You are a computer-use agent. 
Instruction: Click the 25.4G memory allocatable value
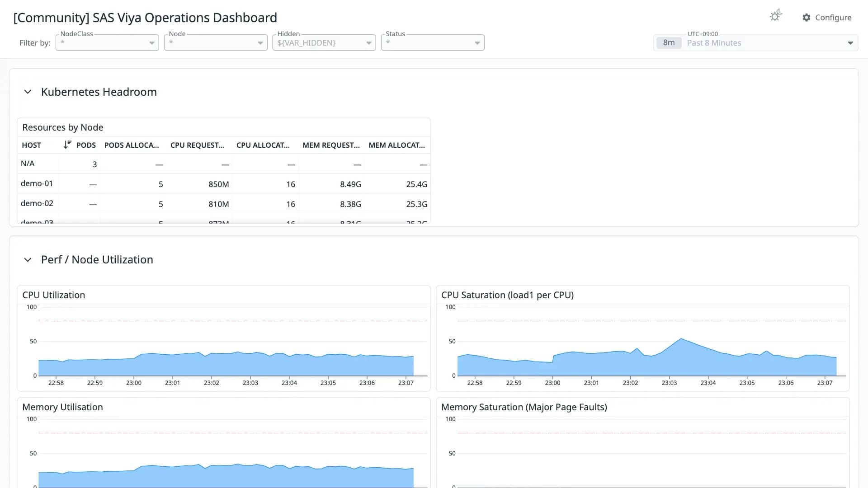417,184
